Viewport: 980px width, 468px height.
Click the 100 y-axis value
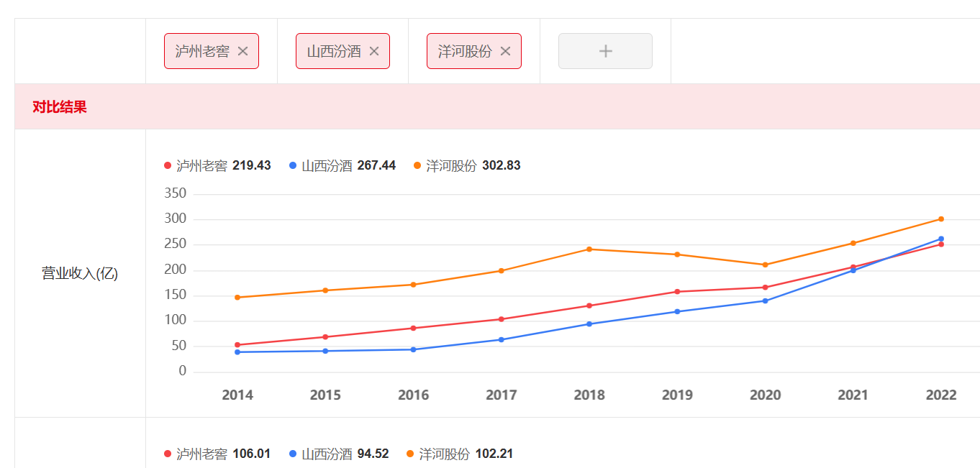point(176,320)
